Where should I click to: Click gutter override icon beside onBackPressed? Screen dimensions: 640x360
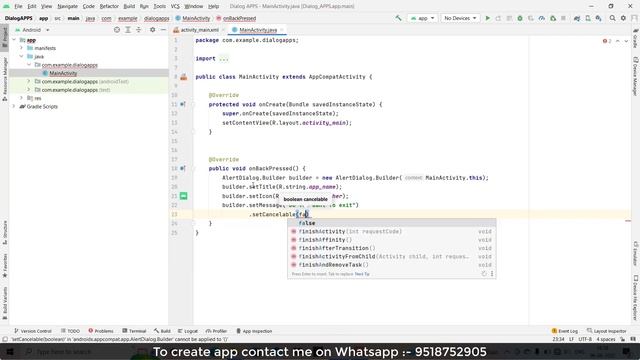point(183,168)
